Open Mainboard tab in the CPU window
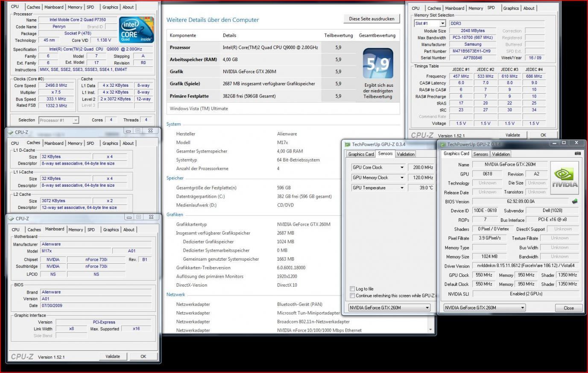588x373 pixels. pos(54,7)
